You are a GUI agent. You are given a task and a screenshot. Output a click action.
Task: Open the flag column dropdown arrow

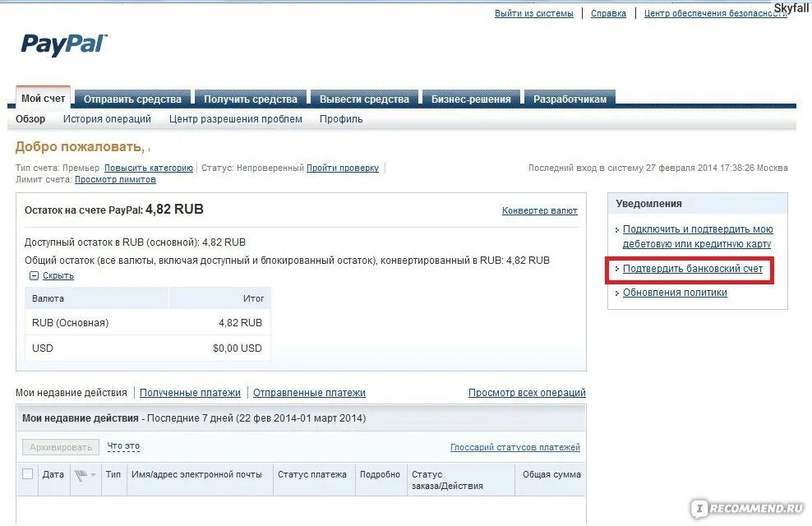(93, 475)
